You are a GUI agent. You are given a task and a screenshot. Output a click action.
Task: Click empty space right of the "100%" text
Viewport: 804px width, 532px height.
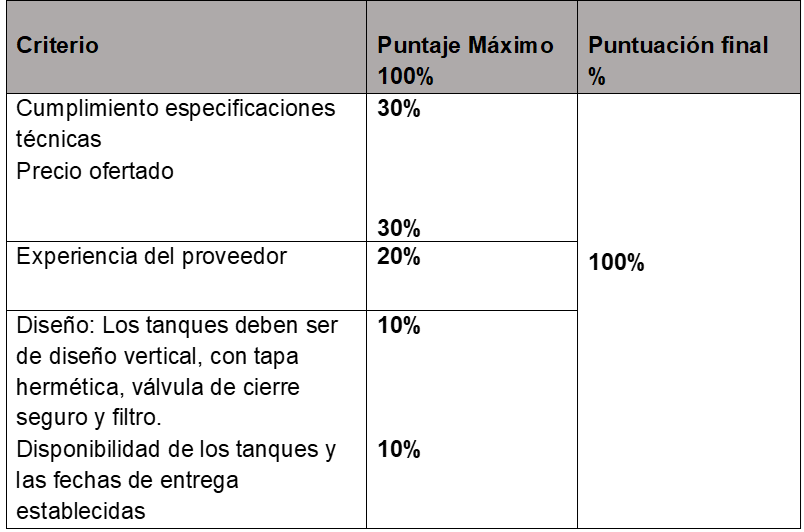click(500, 77)
